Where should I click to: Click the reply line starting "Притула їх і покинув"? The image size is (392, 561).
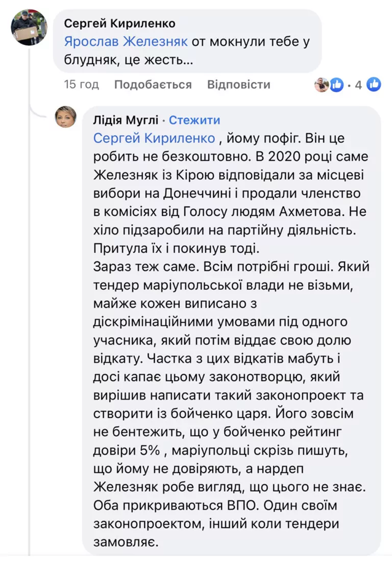tap(176, 248)
